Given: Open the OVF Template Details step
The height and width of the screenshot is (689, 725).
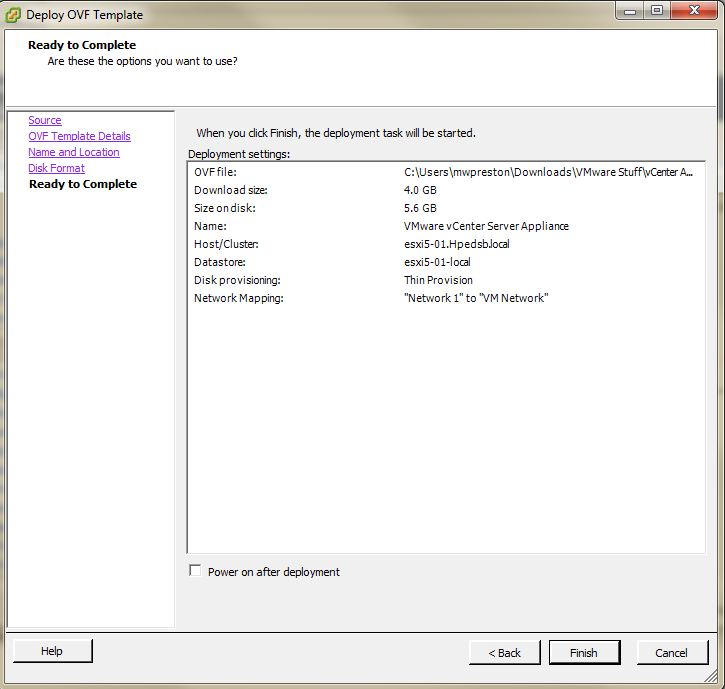Looking at the screenshot, I should coord(80,136).
